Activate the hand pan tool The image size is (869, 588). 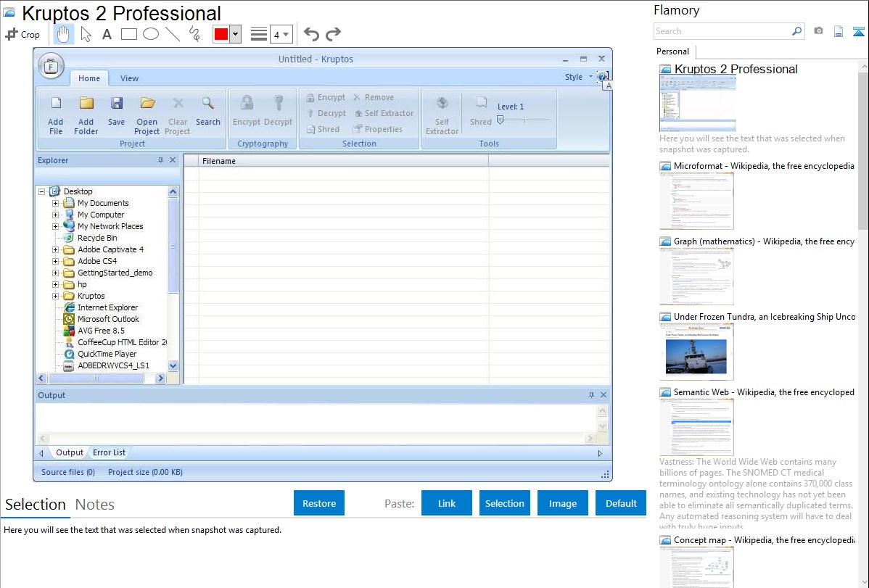click(x=63, y=34)
